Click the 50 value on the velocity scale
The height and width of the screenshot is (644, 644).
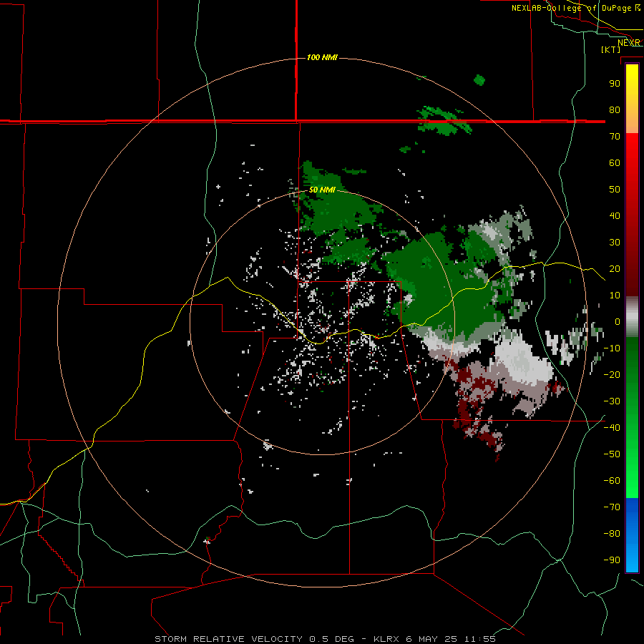point(615,190)
